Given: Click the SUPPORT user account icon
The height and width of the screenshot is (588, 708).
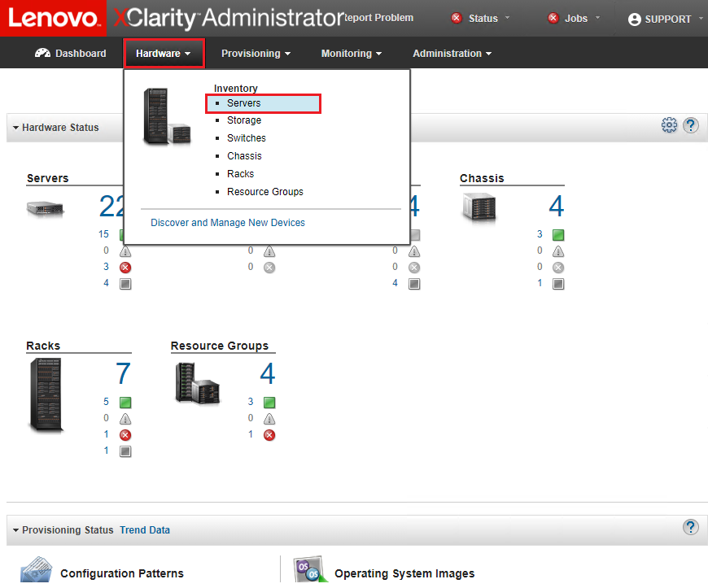Looking at the screenshot, I should tap(635, 20).
